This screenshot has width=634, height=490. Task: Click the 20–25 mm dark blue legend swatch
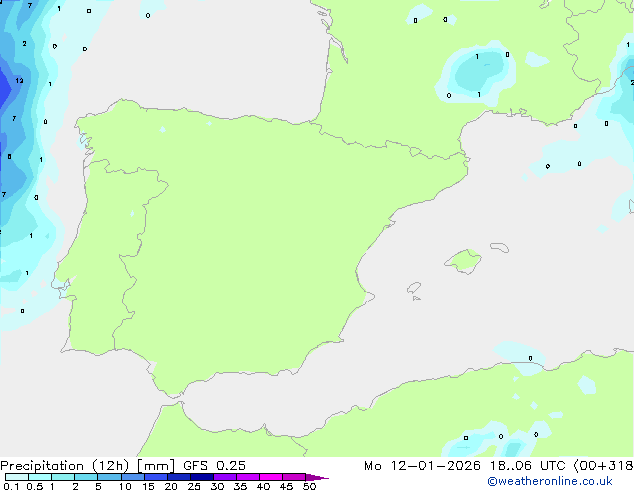(179, 477)
